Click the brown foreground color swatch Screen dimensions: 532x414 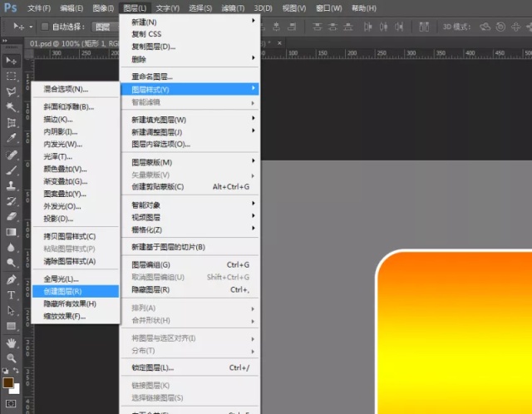pyautogui.click(x=7, y=382)
